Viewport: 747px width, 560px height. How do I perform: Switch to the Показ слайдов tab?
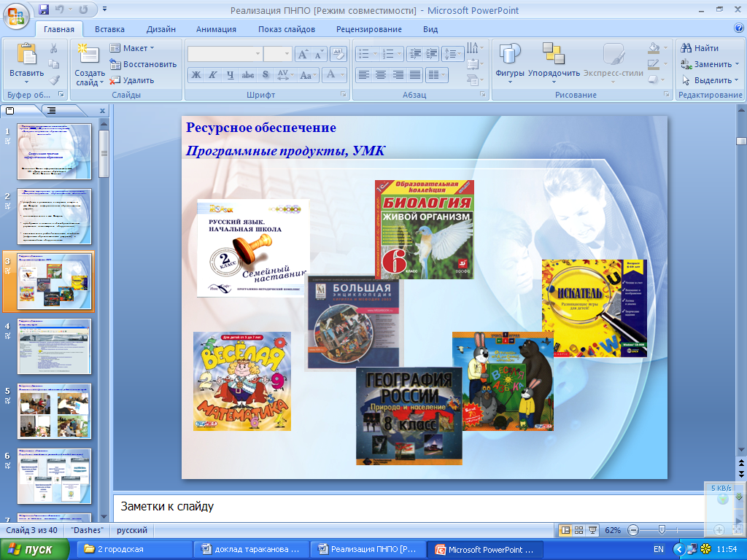(x=287, y=29)
